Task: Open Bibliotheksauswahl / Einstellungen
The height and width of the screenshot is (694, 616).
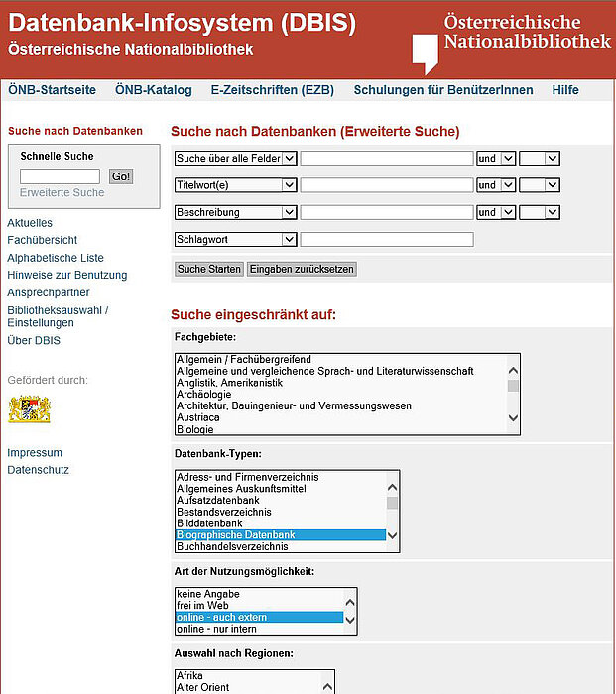Action: click(x=58, y=316)
